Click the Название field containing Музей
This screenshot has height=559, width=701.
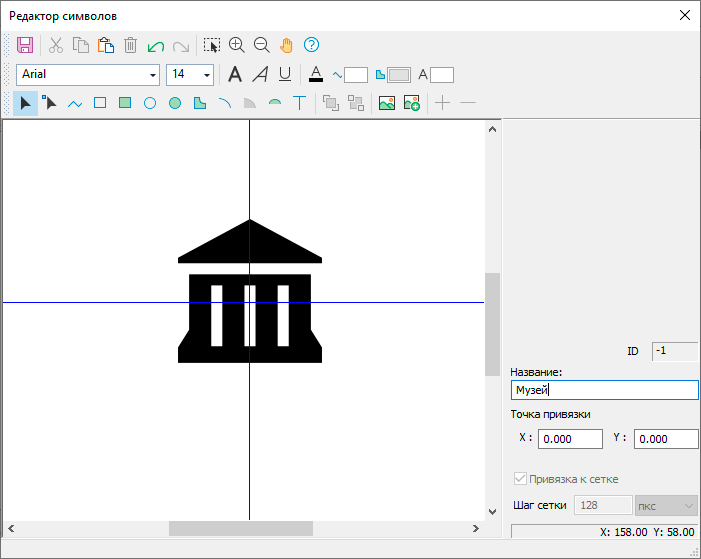pos(604,390)
